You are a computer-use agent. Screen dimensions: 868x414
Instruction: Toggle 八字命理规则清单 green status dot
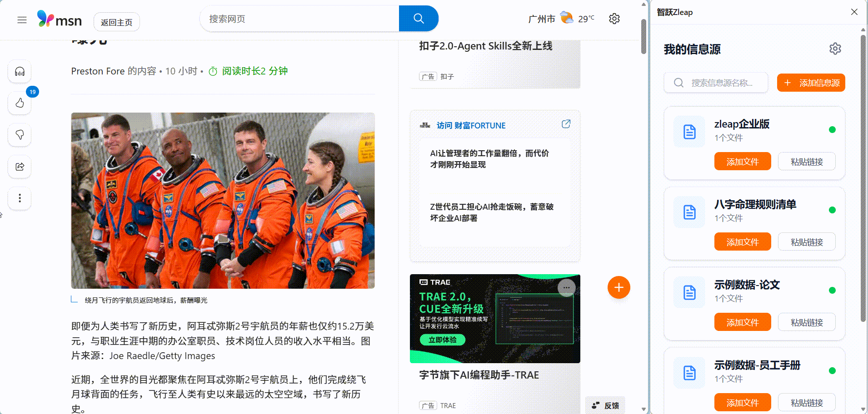pyautogui.click(x=832, y=210)
